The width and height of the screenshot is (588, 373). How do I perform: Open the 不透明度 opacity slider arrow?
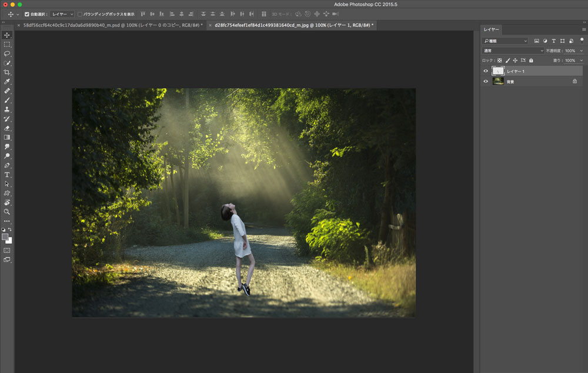click(x=582, y=51)
